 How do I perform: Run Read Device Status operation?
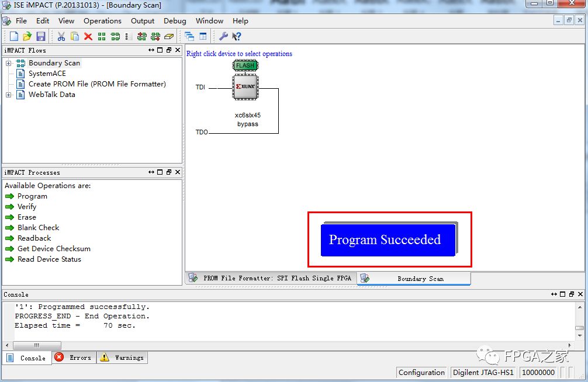49,259
